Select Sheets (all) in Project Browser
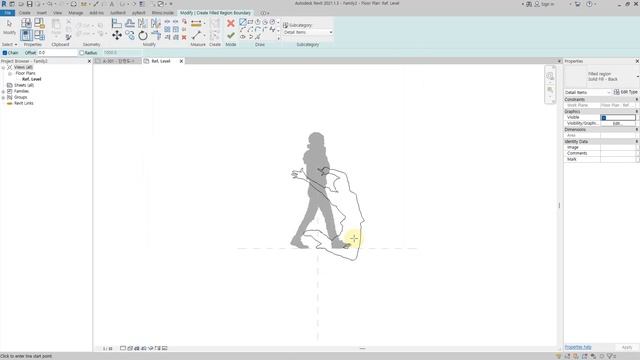Viewport: 640px width, 360px height. coord(24,85)
